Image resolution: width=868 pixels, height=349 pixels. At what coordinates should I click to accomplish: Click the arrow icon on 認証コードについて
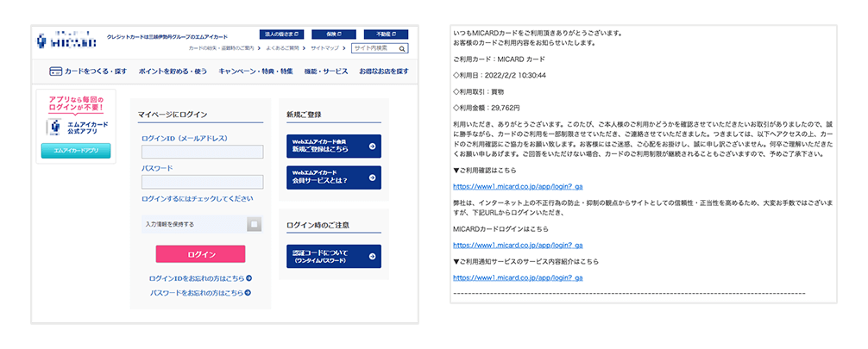(371, 255)
